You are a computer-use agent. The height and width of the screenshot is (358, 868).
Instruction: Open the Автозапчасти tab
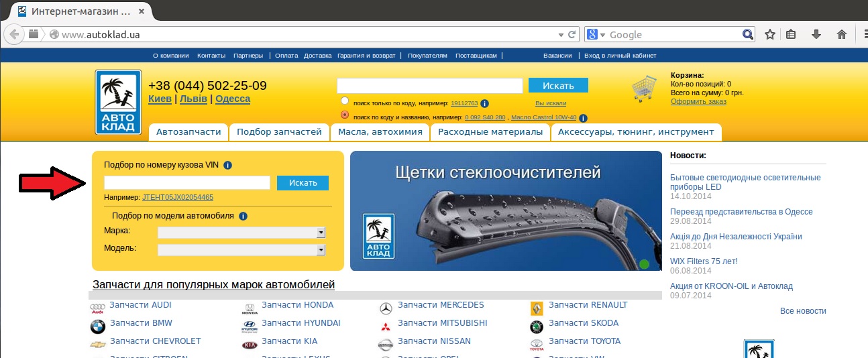point(188,132)
